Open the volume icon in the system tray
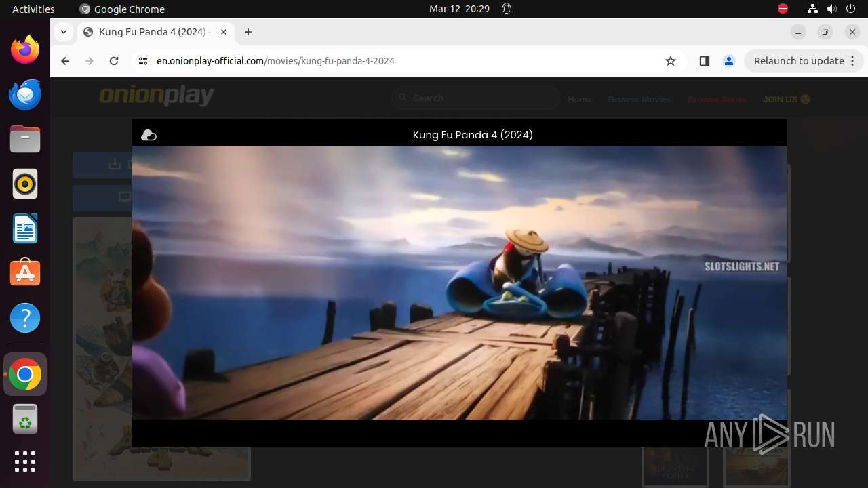The height and width of the screenshot is (488, 868). pyautogui.click(x=832, y=9)
